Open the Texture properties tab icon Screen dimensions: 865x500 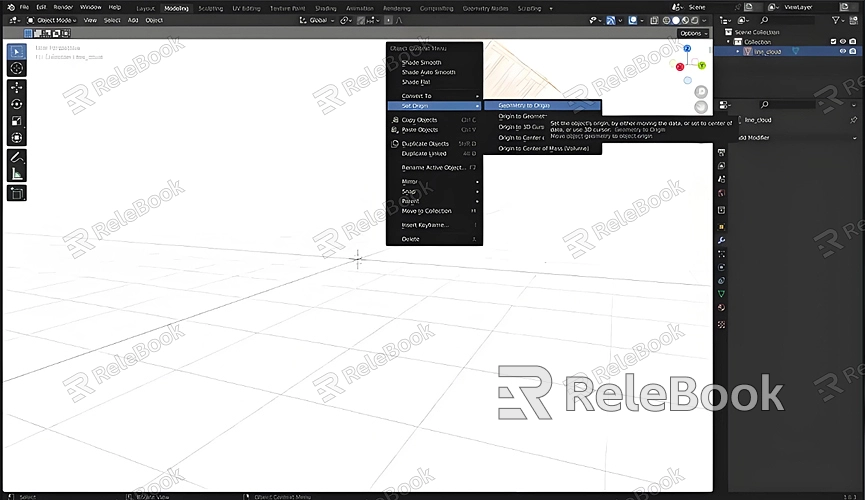point(722,325)
